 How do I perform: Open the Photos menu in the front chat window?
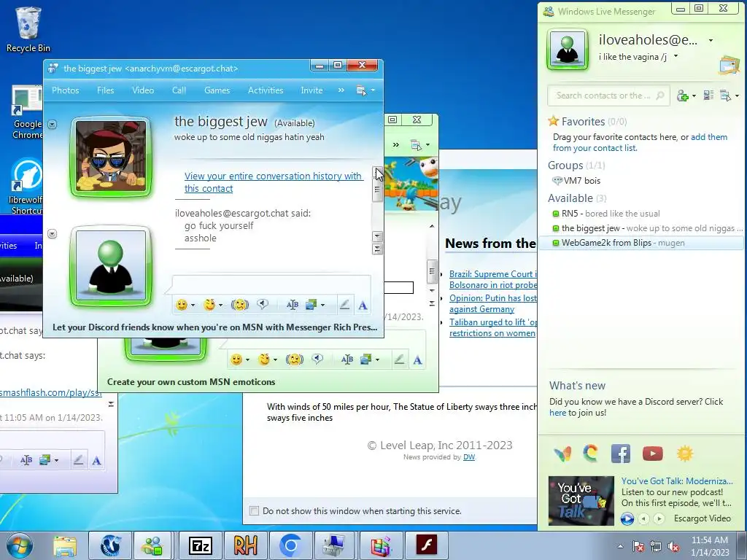[x=65, y=90]
